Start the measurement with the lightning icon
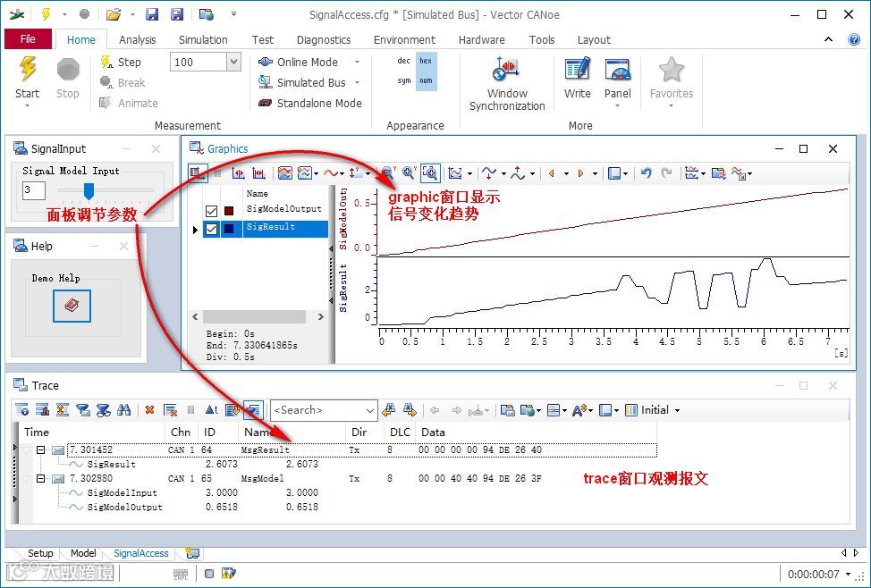Image resolution: width=871 pixels, height=588 pixels. (x=27, y=69)
